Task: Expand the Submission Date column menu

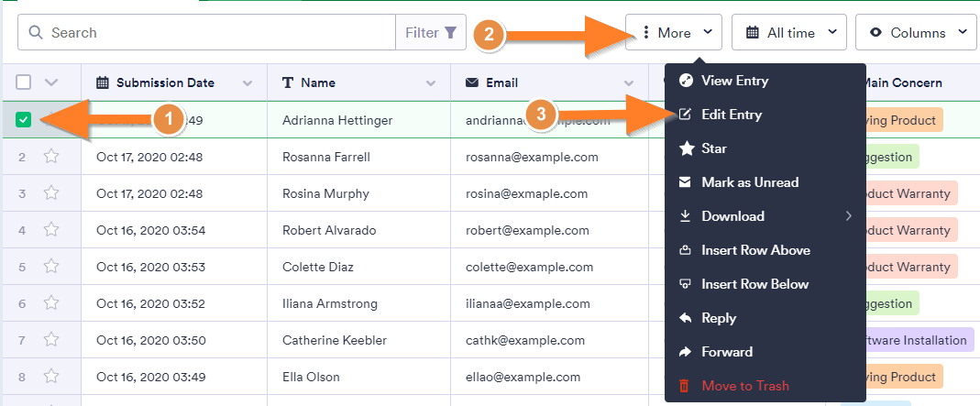Action: pyautogui.click(x=248, y=83)
